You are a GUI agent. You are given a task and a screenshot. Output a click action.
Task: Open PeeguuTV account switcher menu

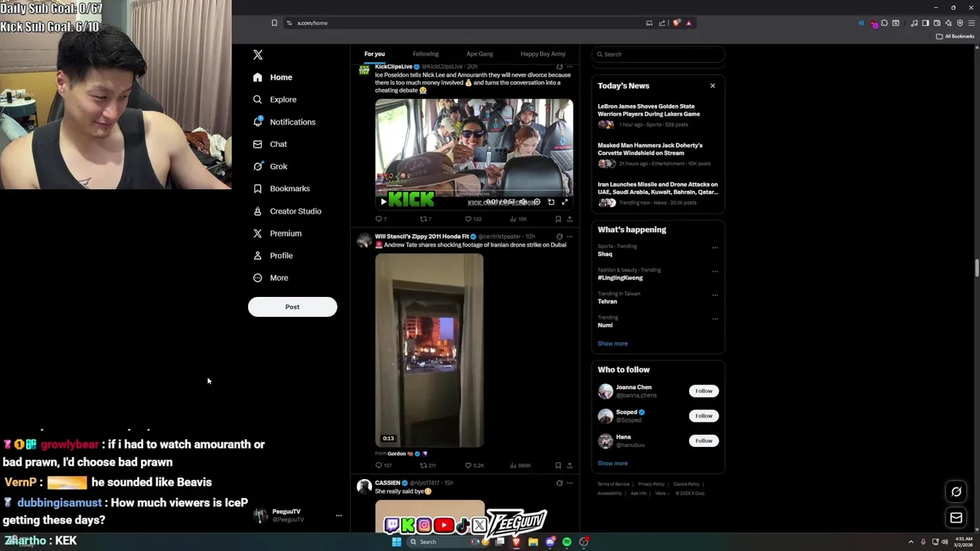click(x=338, y=516)
